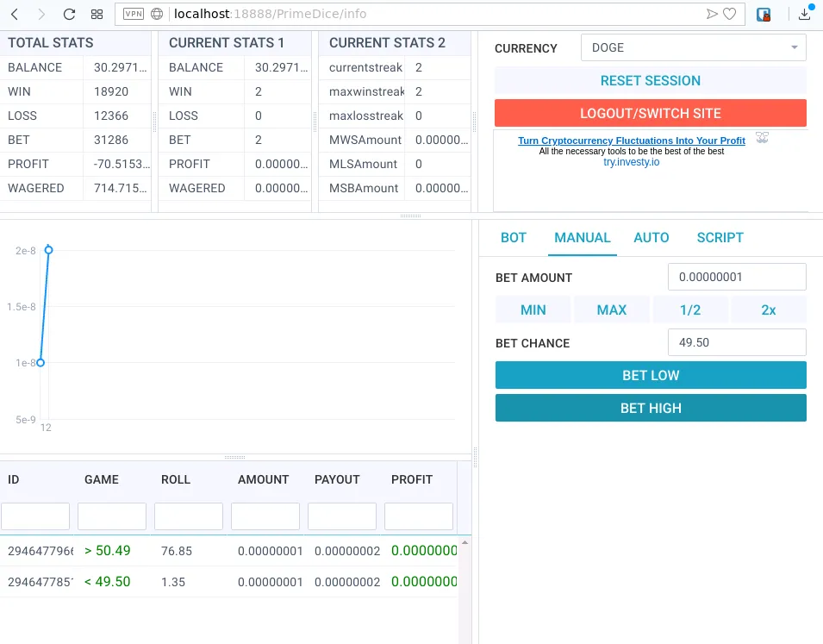This screenshot has width=823, height=644.
Task: Switch to the SCRIPT tab
Action: click(720, 237)
